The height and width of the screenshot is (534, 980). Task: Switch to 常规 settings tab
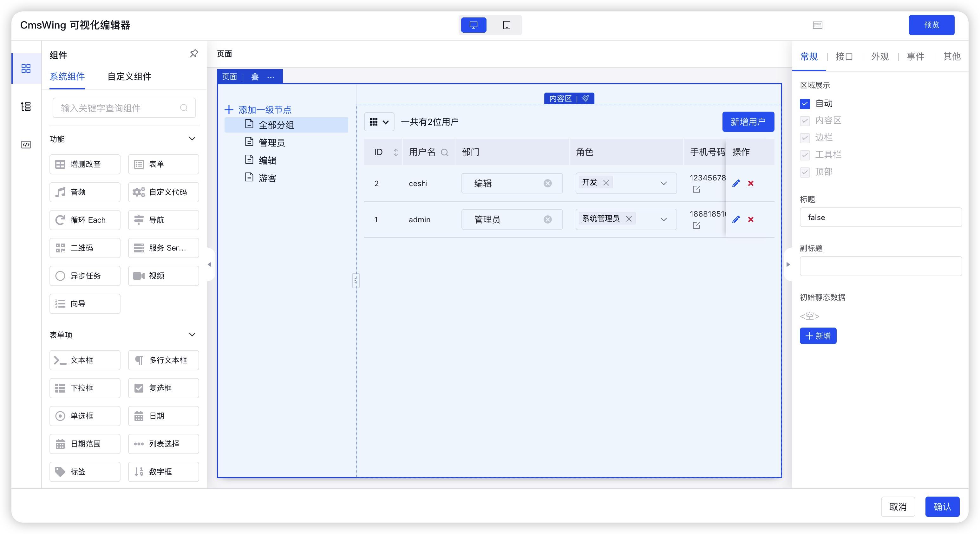[x=809, y=57]
